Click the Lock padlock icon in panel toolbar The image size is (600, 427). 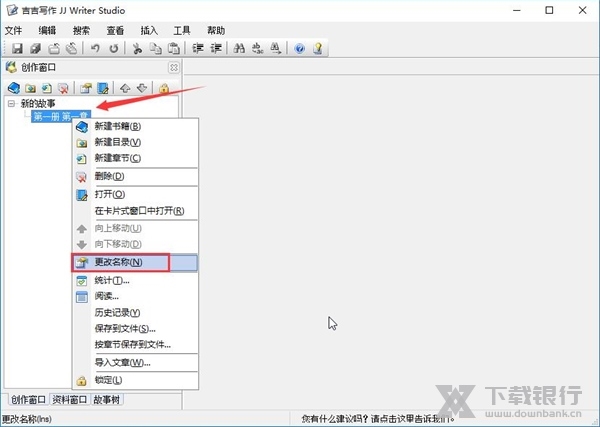pyautogui.click(x=164, y=88)
